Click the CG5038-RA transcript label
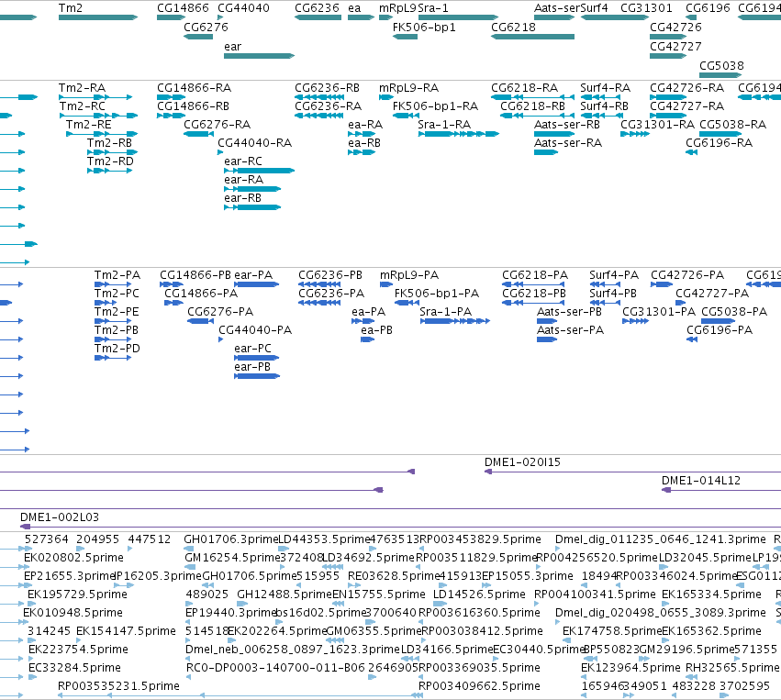This screenshot has width=781, height=700. pos(732,125)
